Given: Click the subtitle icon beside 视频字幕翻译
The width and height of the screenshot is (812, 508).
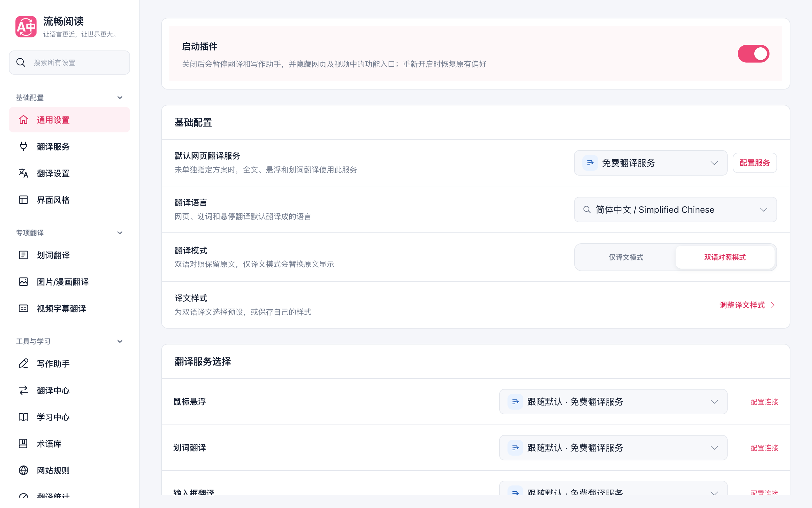Looking at the screenshot, I should click(23, 308).
